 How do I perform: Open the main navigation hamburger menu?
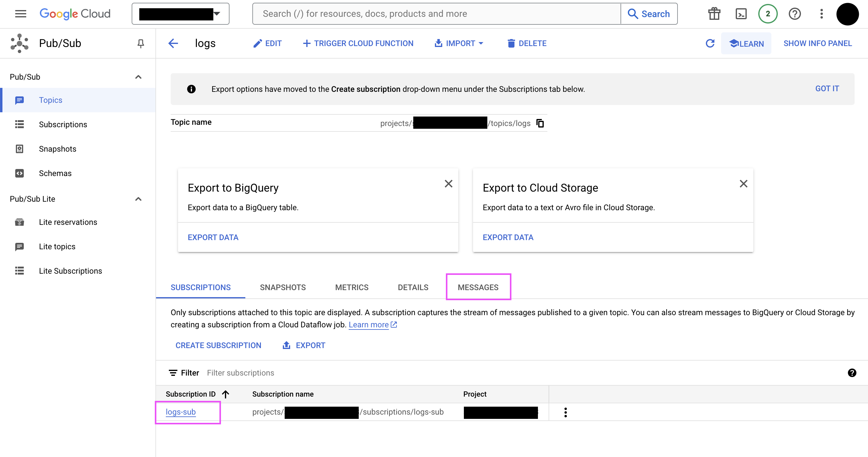coord(20,14)
